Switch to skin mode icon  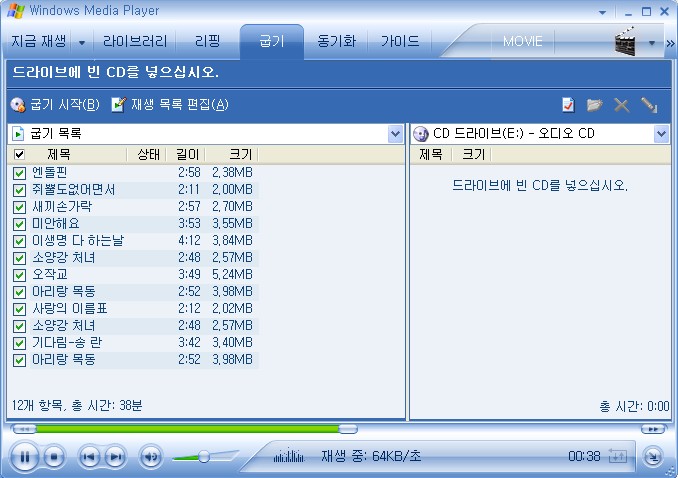[x=652, y=456]
